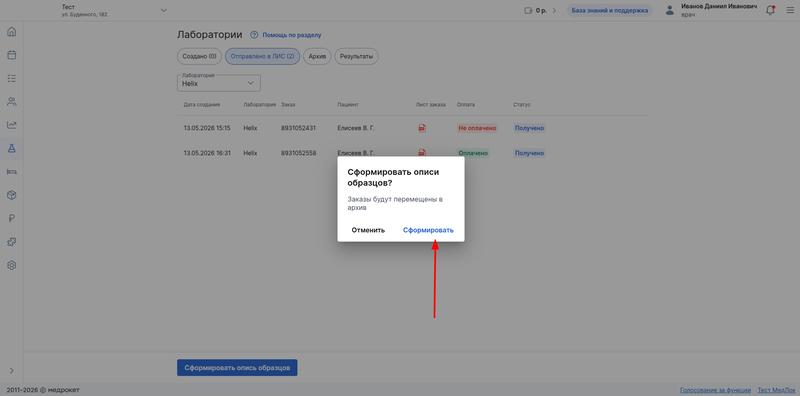
Task: Click the Дата создания column header
Action: (202, 105)
